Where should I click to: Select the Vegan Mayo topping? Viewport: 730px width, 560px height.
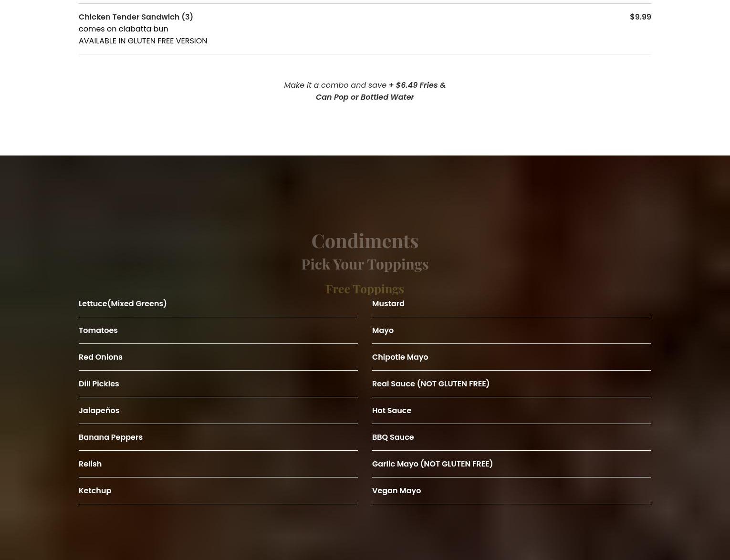[396, 491]
